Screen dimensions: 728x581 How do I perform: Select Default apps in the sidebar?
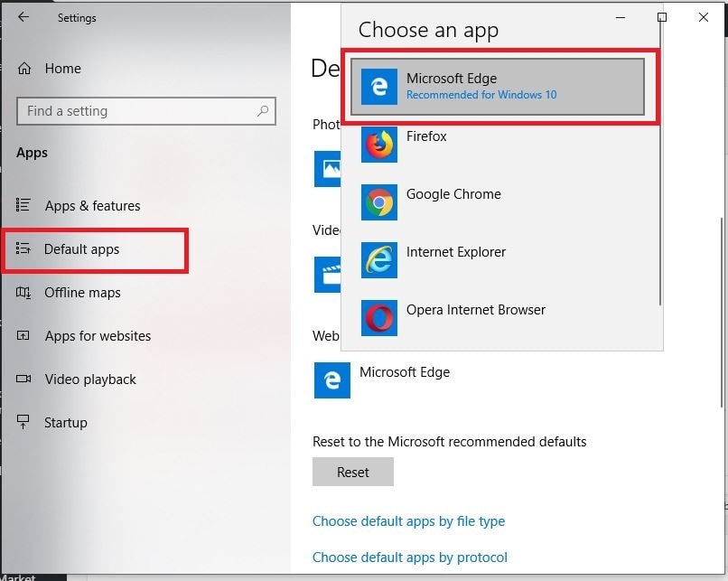(x=81, y=248)
